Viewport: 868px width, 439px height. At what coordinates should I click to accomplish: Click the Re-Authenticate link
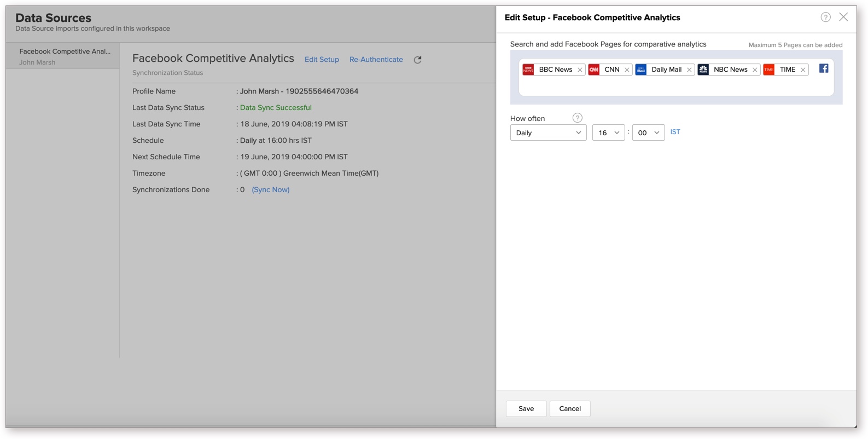pyautogui.click(x=376, y=60)
